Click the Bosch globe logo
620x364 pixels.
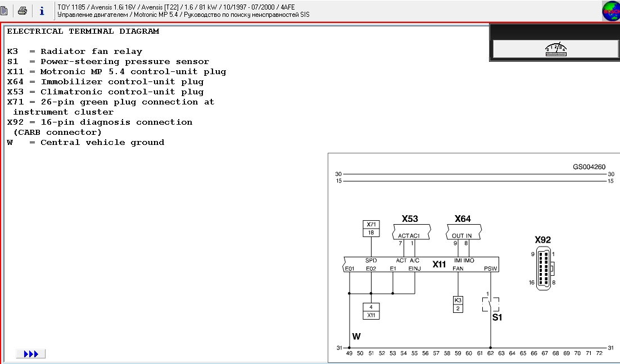coord(610,11)
